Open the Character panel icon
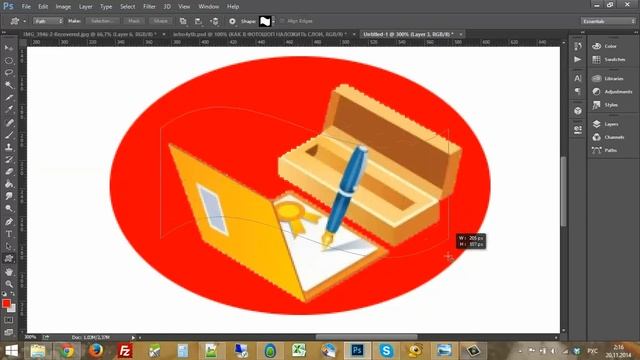Screen dimensions: 640x360 578,78
